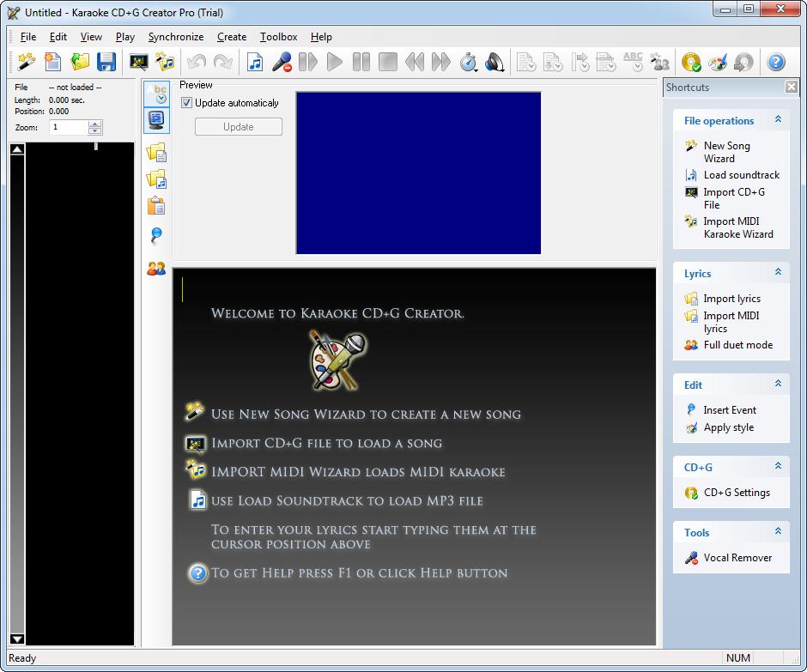The height and width of the screenshot is (672, 807).
Task: Open the View menu
Action: [91, 37]
